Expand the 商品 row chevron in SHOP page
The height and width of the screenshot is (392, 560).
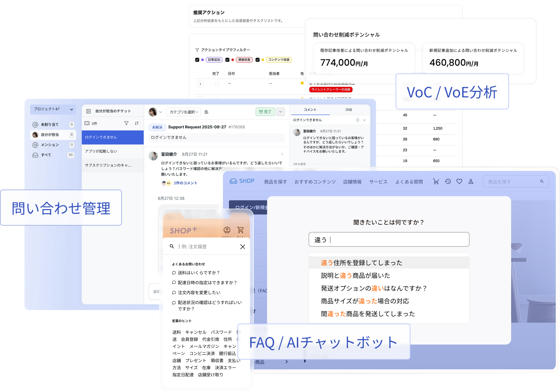point(286,362)
